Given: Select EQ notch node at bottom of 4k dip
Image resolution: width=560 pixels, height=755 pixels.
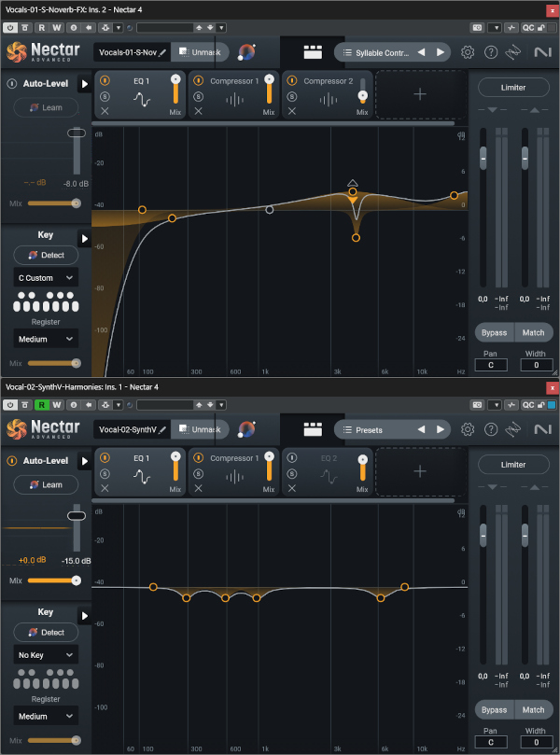Looking at the screenshot, I should tap(356, 238).
